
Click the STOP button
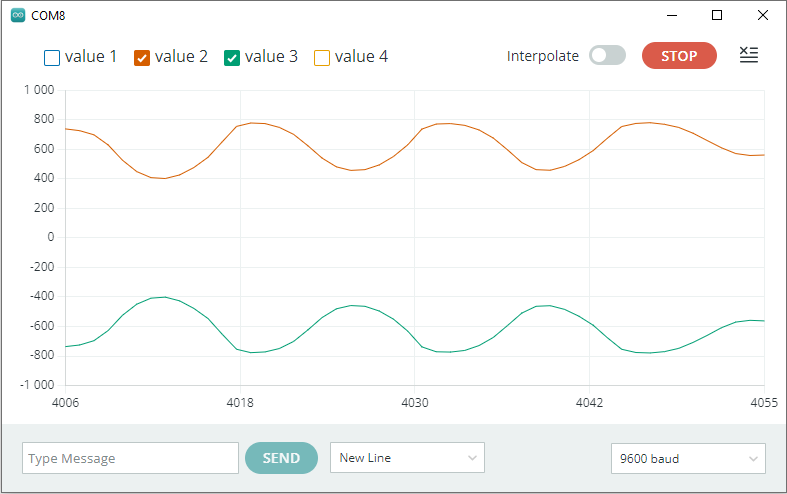tap(679, 55)
